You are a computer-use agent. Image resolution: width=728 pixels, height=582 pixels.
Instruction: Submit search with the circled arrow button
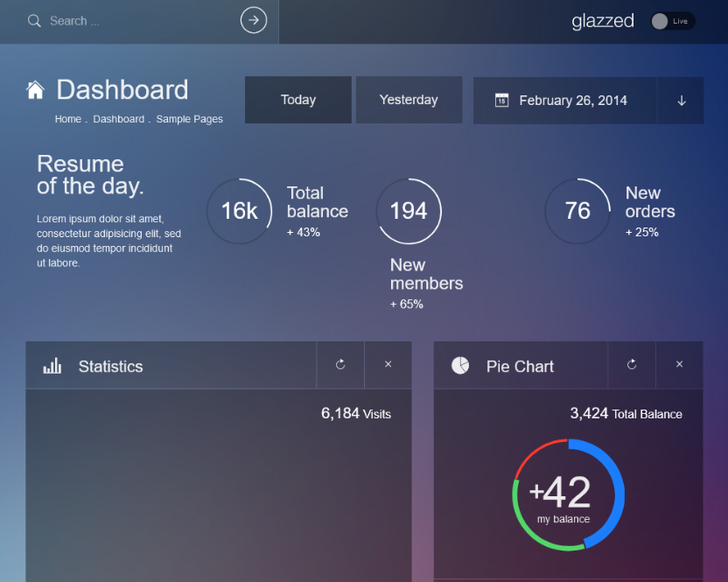click(x=254, y=20)
